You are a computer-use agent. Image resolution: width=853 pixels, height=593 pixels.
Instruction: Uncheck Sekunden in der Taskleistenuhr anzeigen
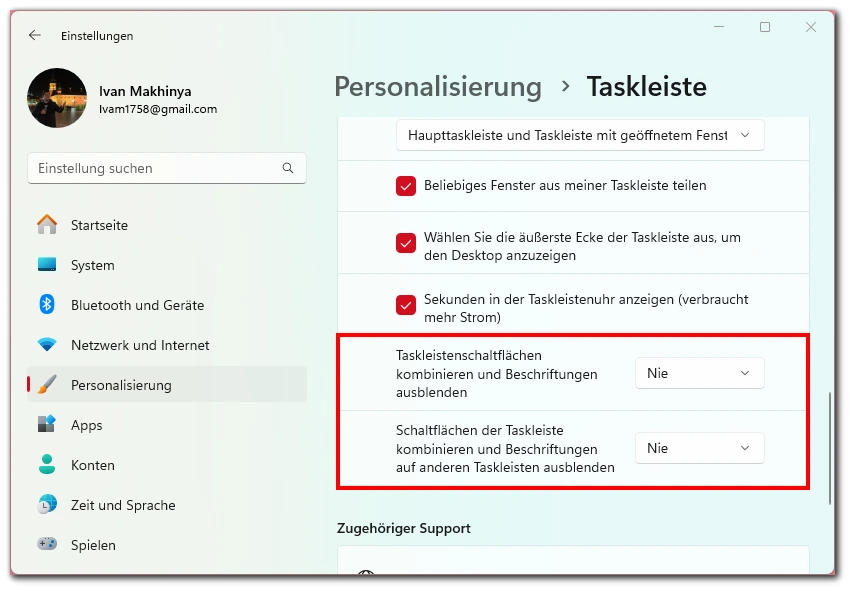pos(406,305)
